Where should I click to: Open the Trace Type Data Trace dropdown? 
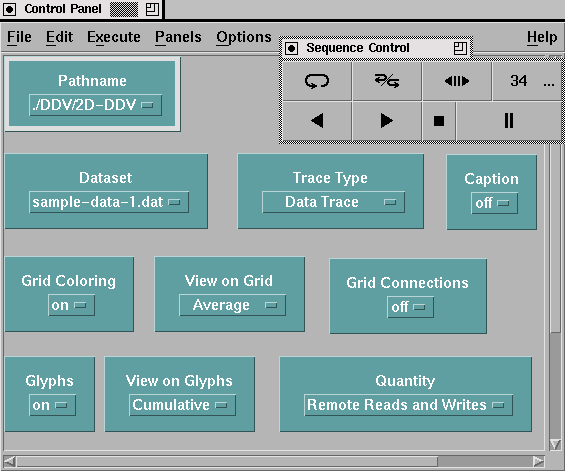[333, 202]
